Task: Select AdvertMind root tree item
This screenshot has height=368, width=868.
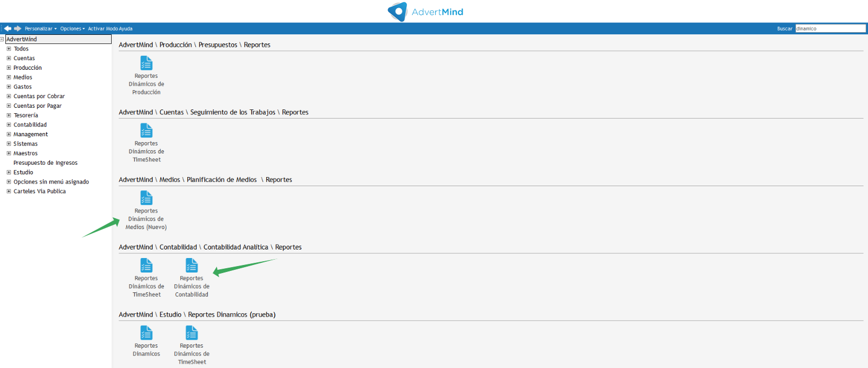Action: pos(58,39)
